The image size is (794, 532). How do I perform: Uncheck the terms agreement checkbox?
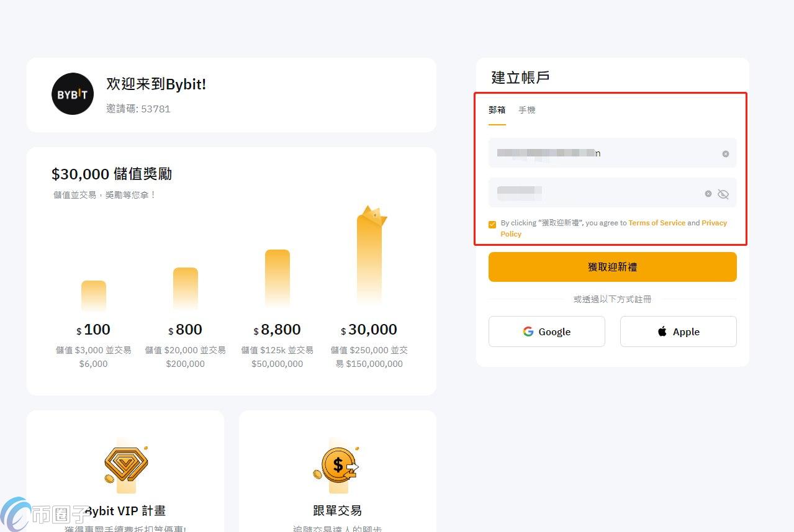coord(492,224)
